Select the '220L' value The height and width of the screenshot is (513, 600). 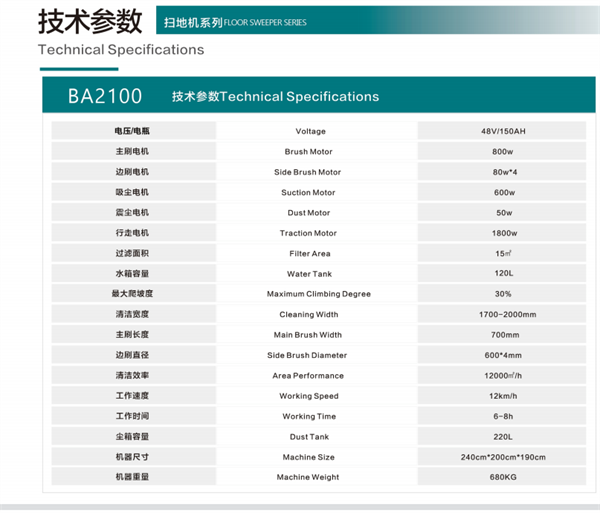coord(503,437)
